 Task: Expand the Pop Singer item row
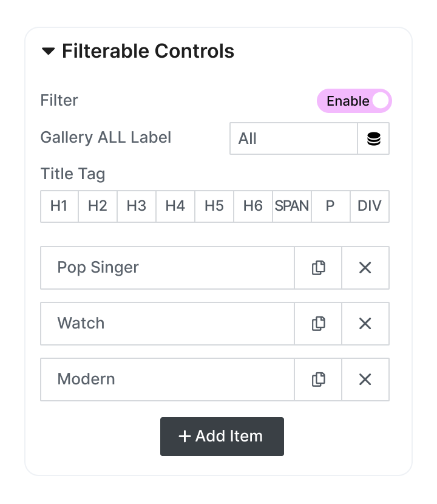[x=167, y=268]
